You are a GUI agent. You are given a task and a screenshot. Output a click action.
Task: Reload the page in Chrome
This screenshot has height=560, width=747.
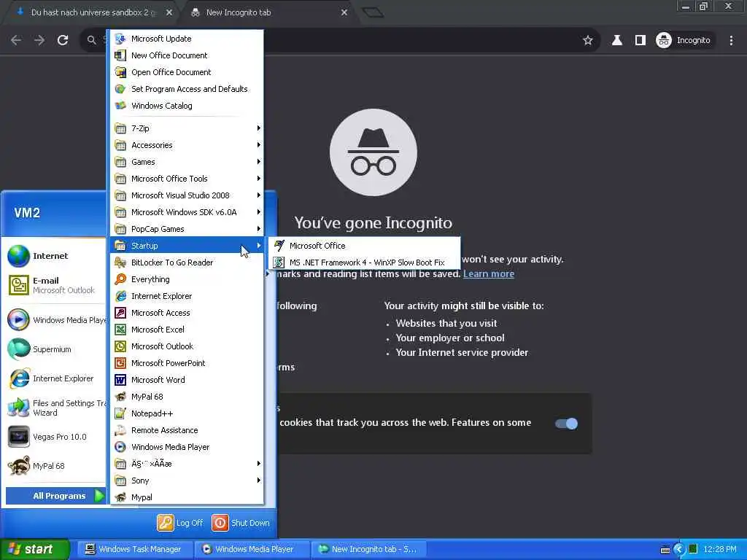63,41
